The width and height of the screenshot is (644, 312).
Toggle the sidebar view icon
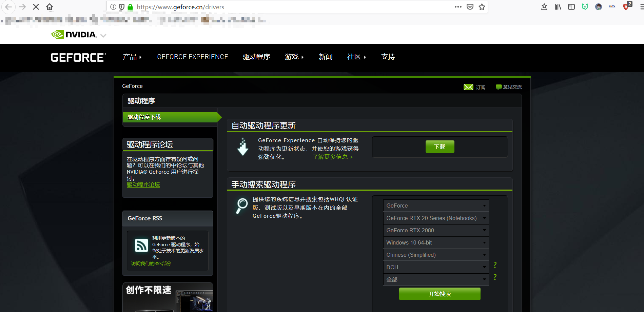pyautogui.click(x=571, y=7)
